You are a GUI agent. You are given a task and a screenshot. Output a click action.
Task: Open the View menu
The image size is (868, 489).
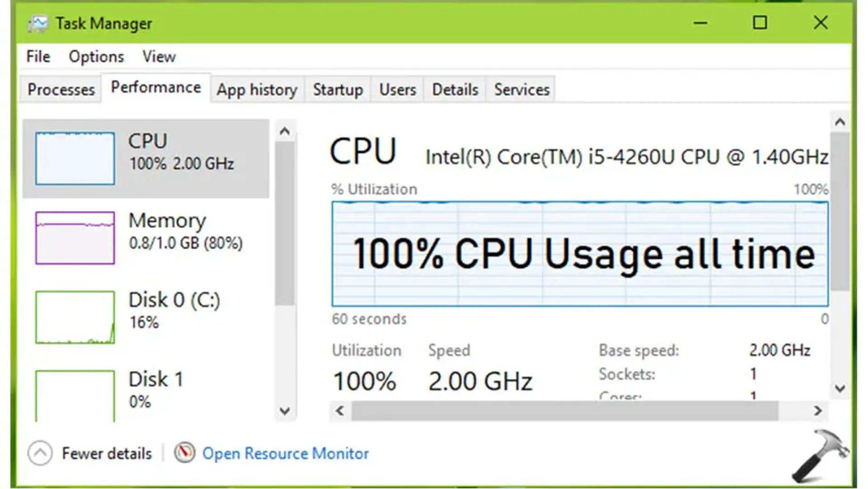[x=159, y=57]
